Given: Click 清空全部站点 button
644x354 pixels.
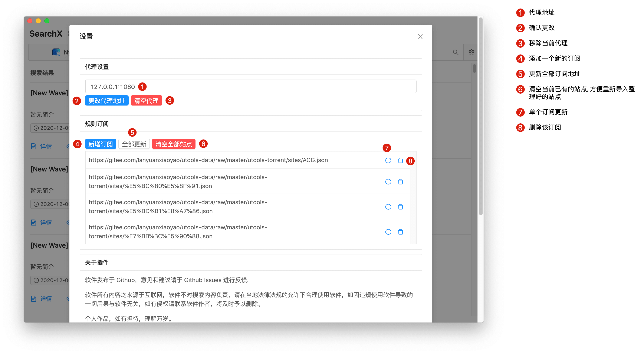Looking at the screenshot, I should coord(174,144).
